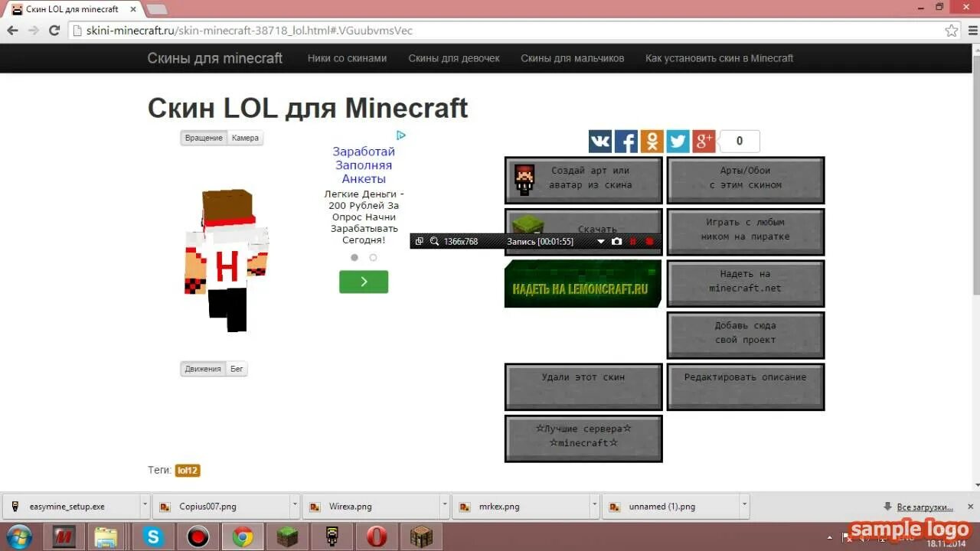
Task: Open Ники со скинами menu item
Action: point(347,58)
